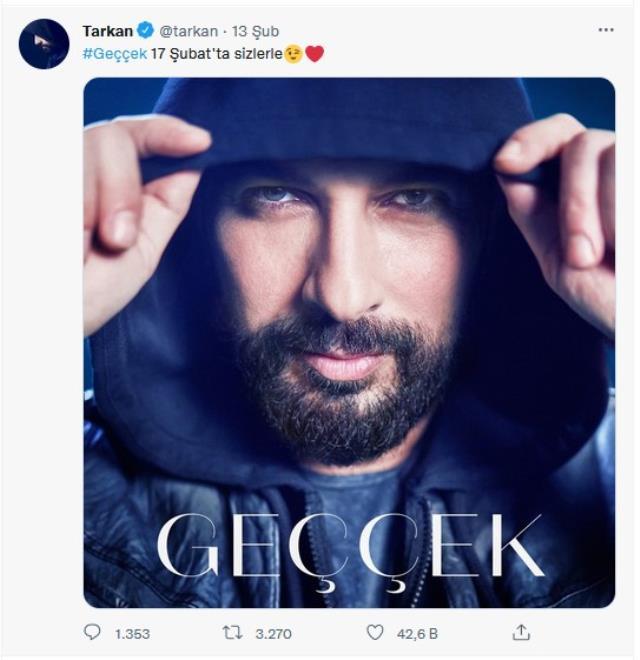Open the Tarkan profile avatar
The image size is (640, 660).
coord(44,44)
